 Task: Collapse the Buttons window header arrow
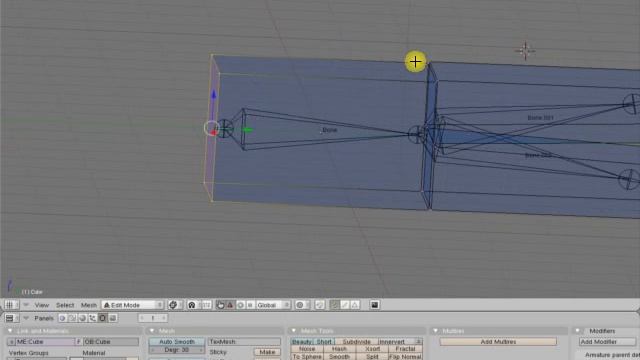click(26, 318)
